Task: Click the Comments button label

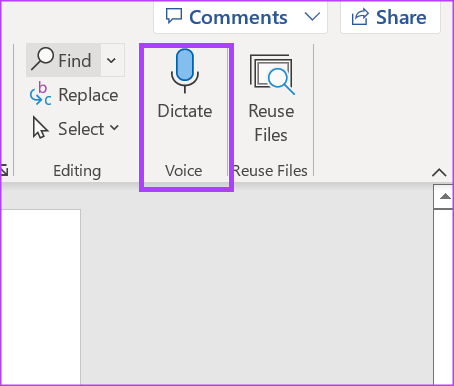Action: point(238,17)
